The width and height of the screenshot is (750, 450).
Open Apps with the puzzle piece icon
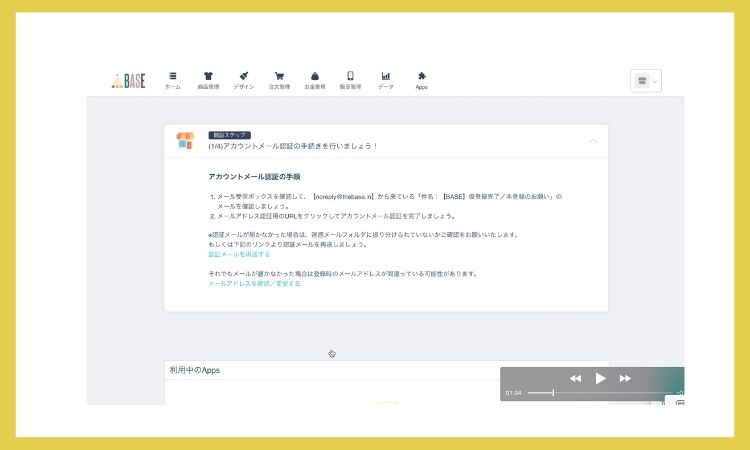click(x=421, y=80)
